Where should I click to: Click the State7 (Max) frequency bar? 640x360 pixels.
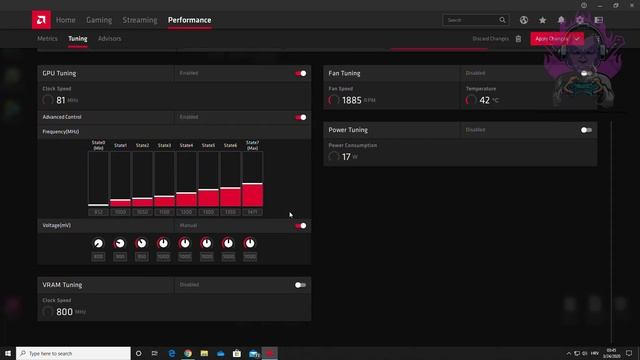(x=253, y=179)
